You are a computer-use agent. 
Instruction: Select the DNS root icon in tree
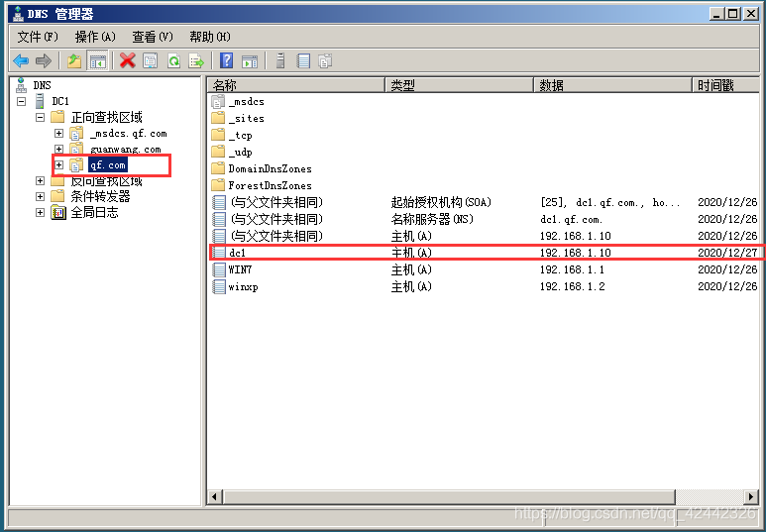pyautogui.click(x=21, y=85)
